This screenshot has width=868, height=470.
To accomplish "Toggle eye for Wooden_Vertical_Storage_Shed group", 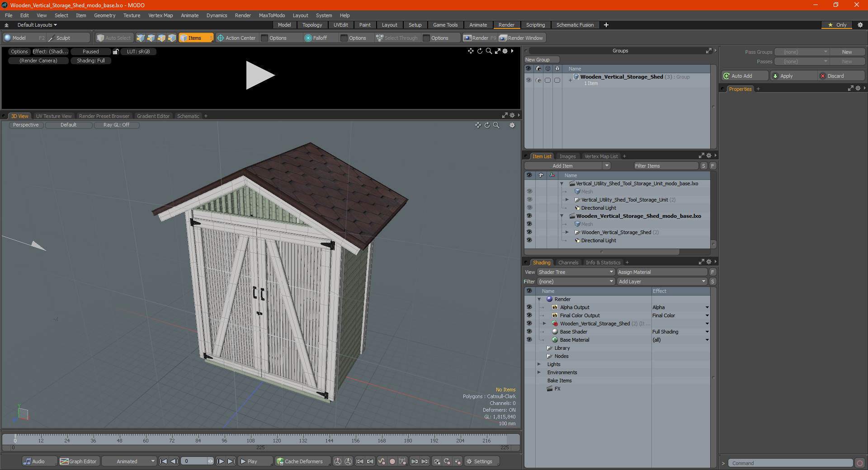I will [x=528, y=80].
